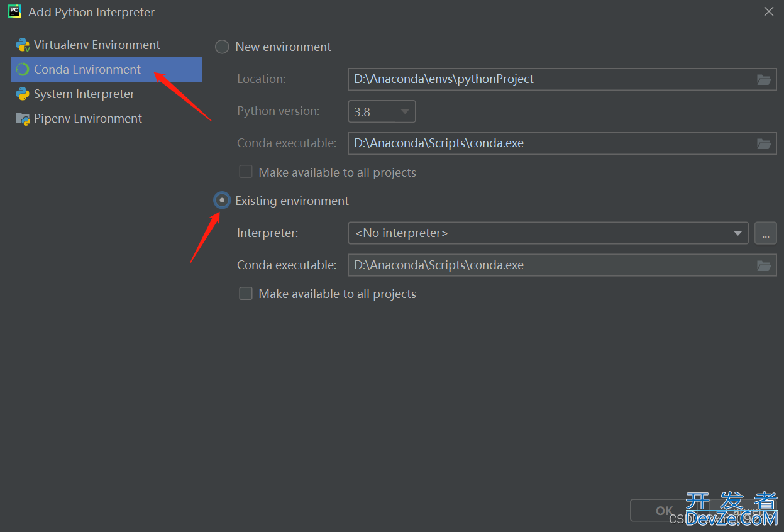Viewport: 784px width, 532px height.
Task: Browse for Location folder via folder icon
Action: coord(764,79)
